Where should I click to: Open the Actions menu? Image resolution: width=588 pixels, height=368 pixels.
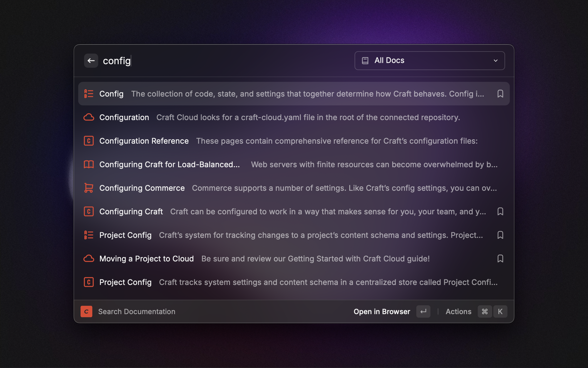coord(458,311)
